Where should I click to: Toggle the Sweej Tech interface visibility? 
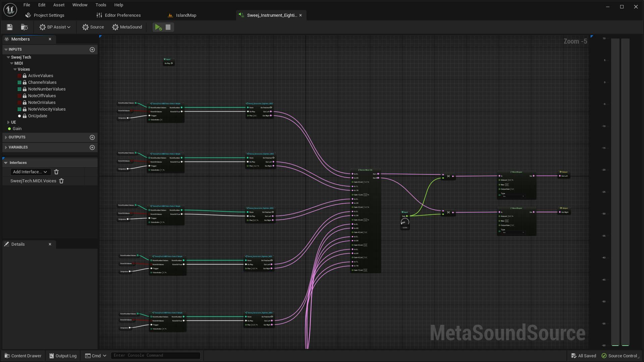click(x=9, y=57)
